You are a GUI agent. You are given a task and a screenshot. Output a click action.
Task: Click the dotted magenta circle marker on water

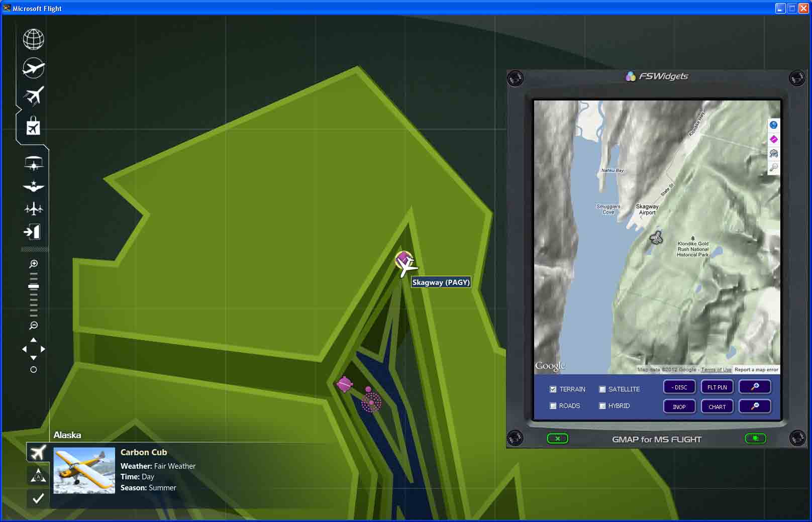[x=371, y=402]
